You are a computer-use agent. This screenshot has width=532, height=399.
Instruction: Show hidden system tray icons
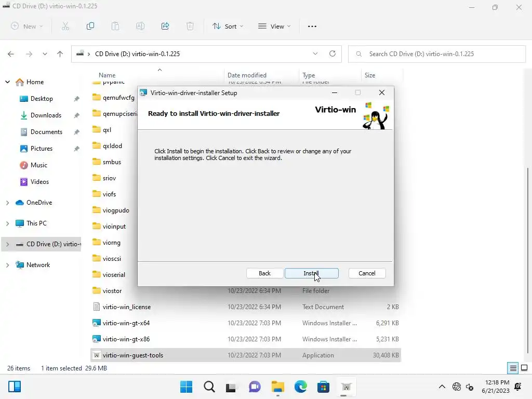click(442, 387)
